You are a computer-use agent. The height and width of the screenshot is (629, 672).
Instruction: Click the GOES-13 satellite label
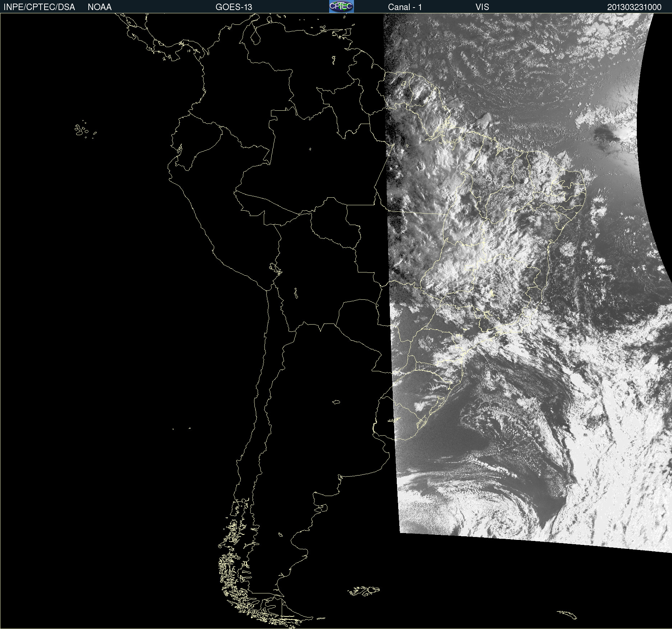[234, 7]
